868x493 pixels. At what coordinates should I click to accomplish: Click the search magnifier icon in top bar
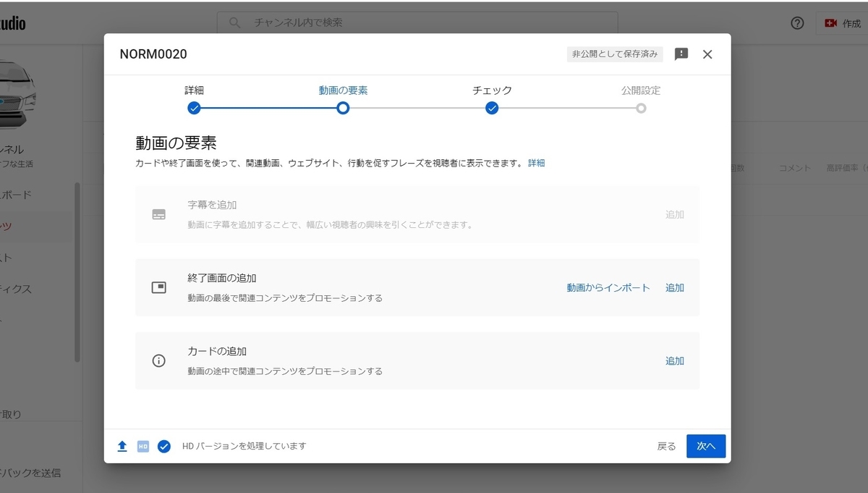pyautogui.click(x=234, y=22)
